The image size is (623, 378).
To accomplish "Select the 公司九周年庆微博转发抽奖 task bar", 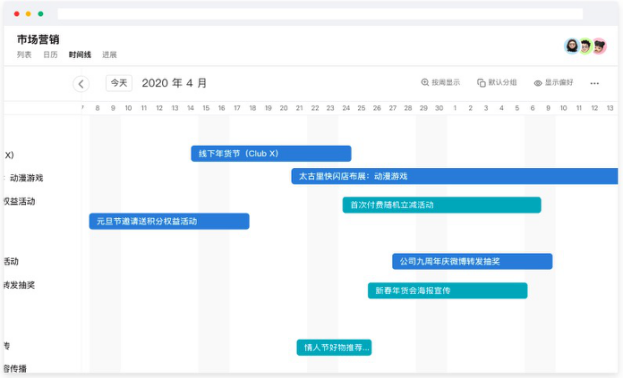I will [x=472, y=261].
